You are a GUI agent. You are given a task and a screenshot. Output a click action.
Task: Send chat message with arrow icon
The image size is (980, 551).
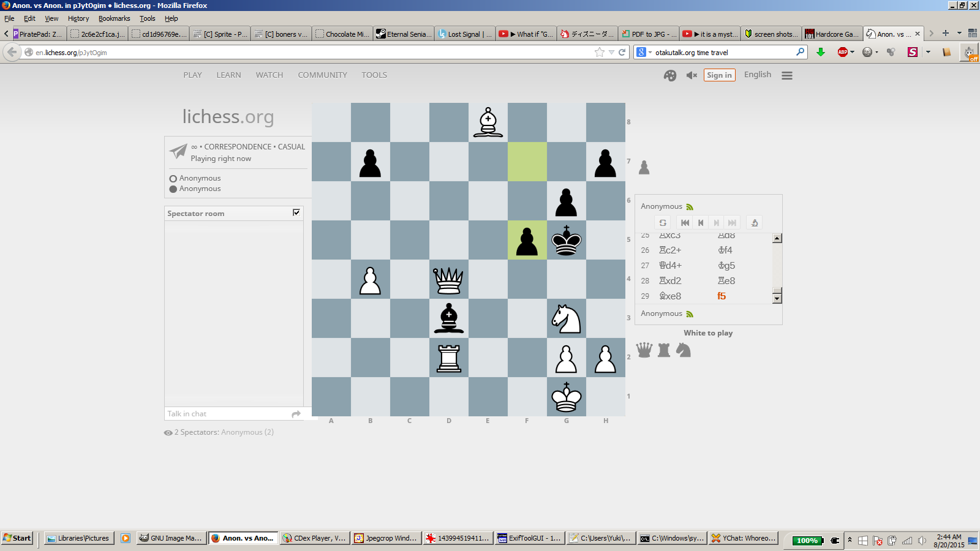pos(296,414)
